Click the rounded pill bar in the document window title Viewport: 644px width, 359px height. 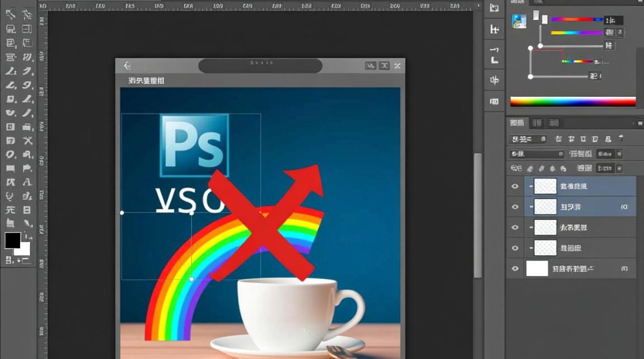260,66
